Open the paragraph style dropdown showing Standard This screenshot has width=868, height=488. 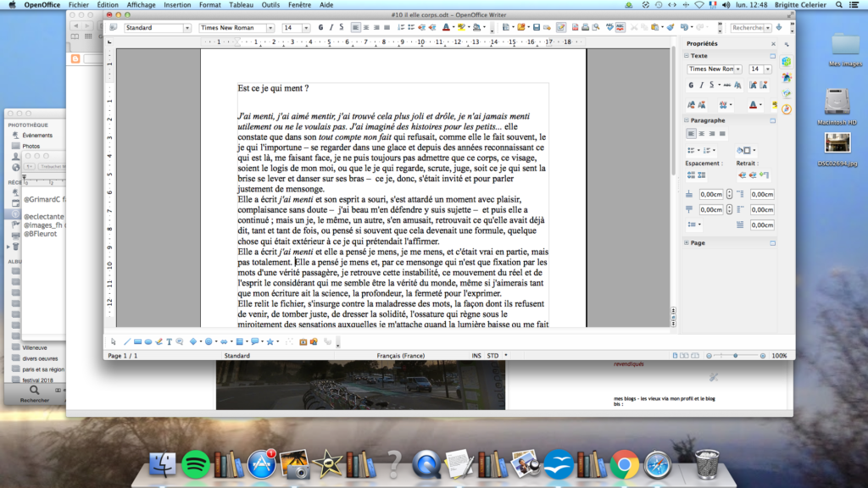(158, 28)
